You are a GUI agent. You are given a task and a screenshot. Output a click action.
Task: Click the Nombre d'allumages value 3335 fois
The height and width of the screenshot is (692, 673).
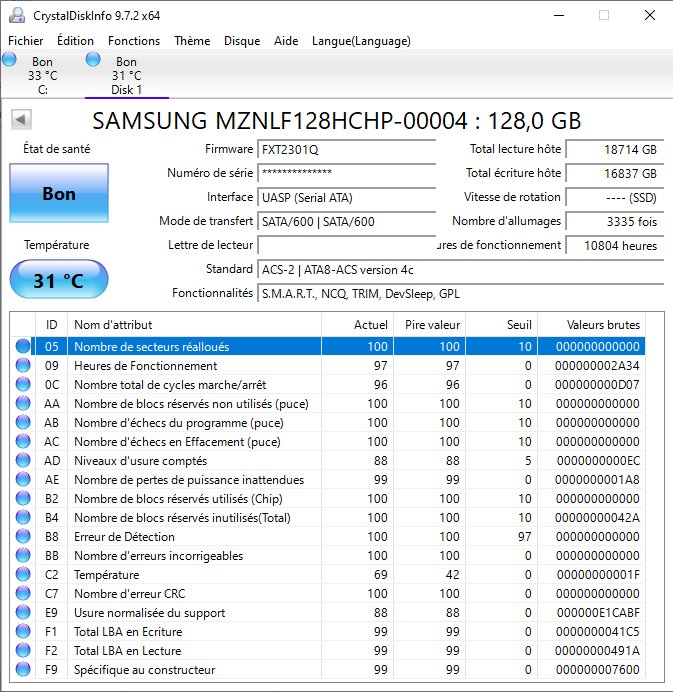pyautogui.click(x=615, y=222)
